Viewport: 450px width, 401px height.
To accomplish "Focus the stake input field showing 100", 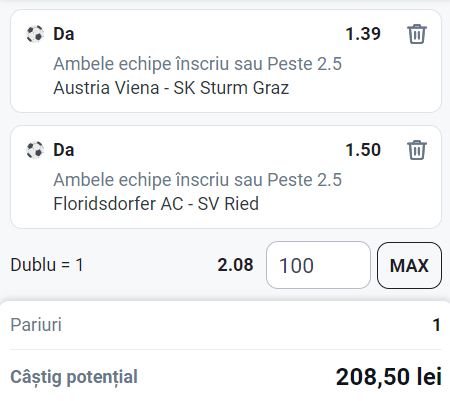I will [x=318, y=265].
